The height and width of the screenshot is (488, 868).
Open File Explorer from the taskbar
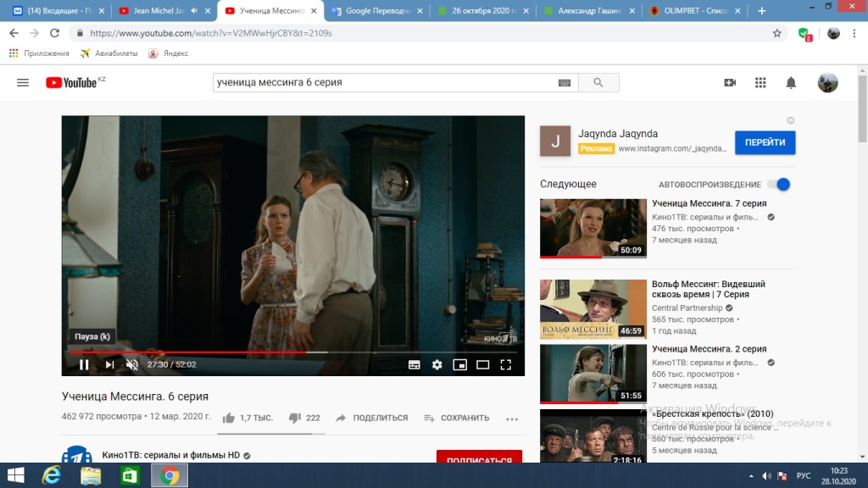click(x=91, y=475)
